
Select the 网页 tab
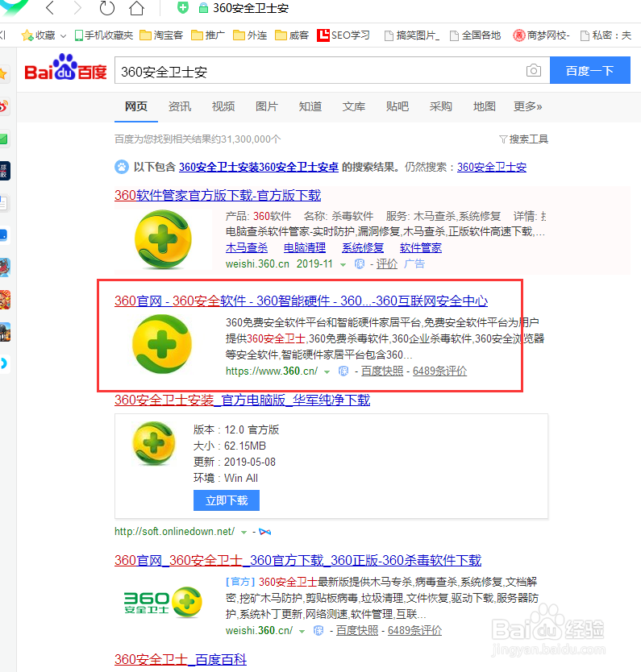click(136, 106)
